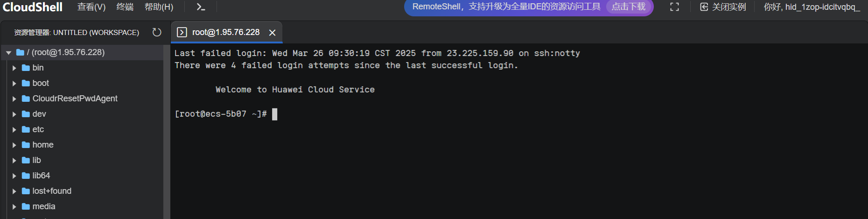The height and width of the screenshot is (219, 868).
Task: Open the 帮助(H) menu
Action: click(159, 7)
